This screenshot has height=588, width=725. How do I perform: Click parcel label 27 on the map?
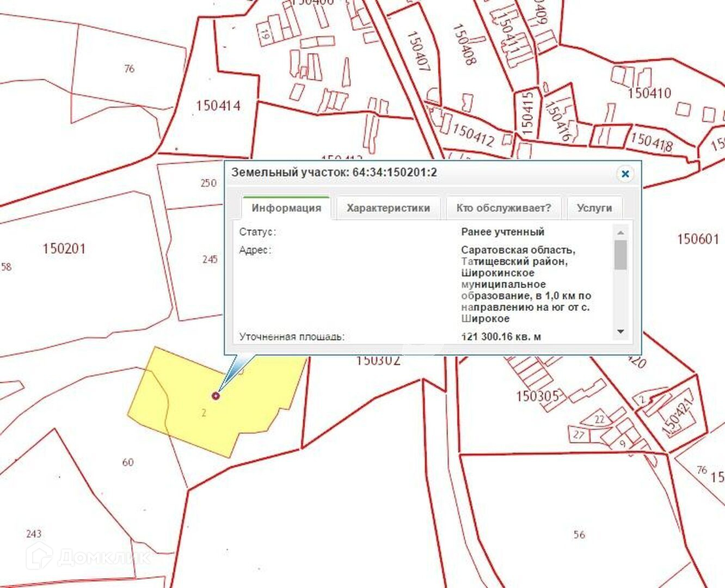(578, 435)
